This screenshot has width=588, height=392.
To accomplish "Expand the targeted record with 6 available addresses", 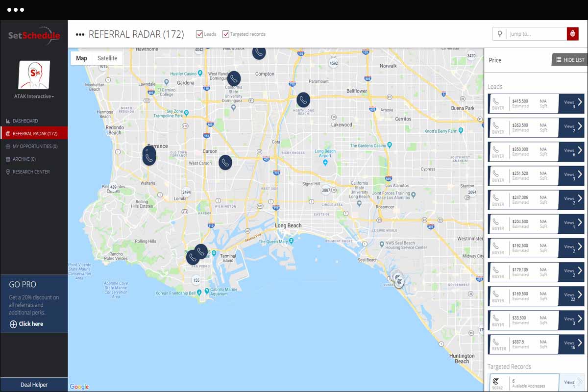I will click(580, 382).
